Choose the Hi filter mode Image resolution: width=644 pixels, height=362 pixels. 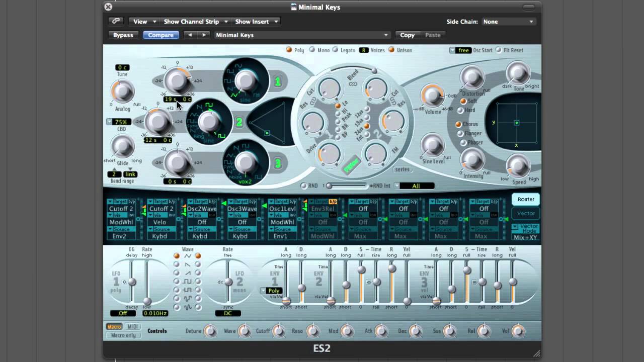(338, 114)
